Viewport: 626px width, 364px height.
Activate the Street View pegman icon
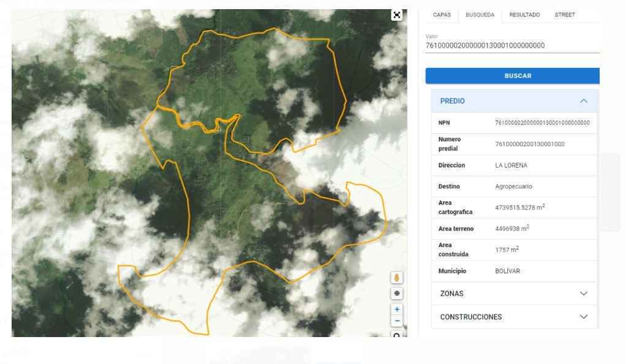click(x=397, y=278)
